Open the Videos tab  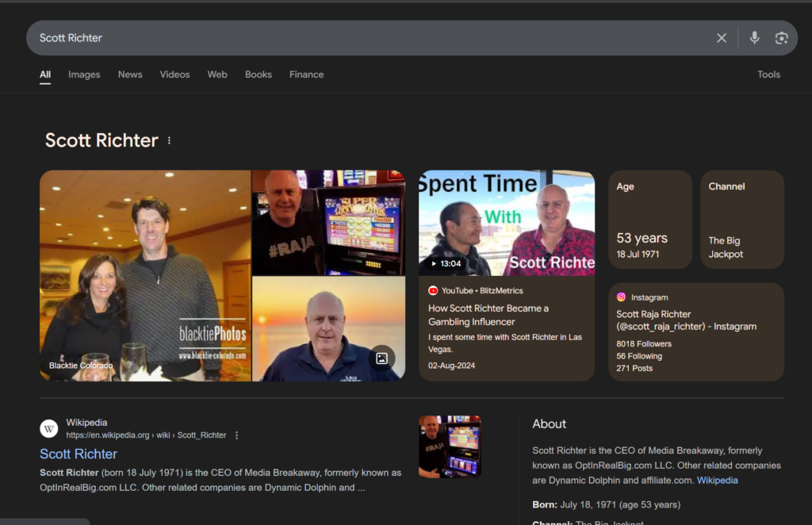pyautogui.click(x=174, y=75)
